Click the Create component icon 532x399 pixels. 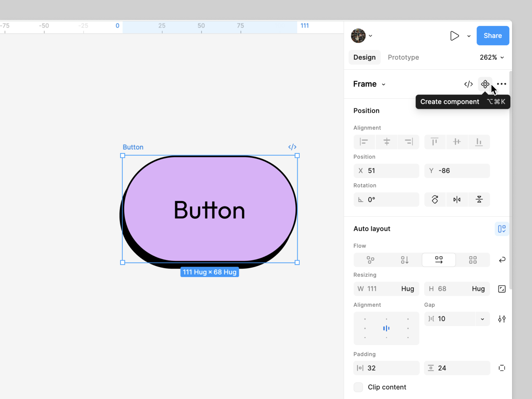tap(485, 84)
